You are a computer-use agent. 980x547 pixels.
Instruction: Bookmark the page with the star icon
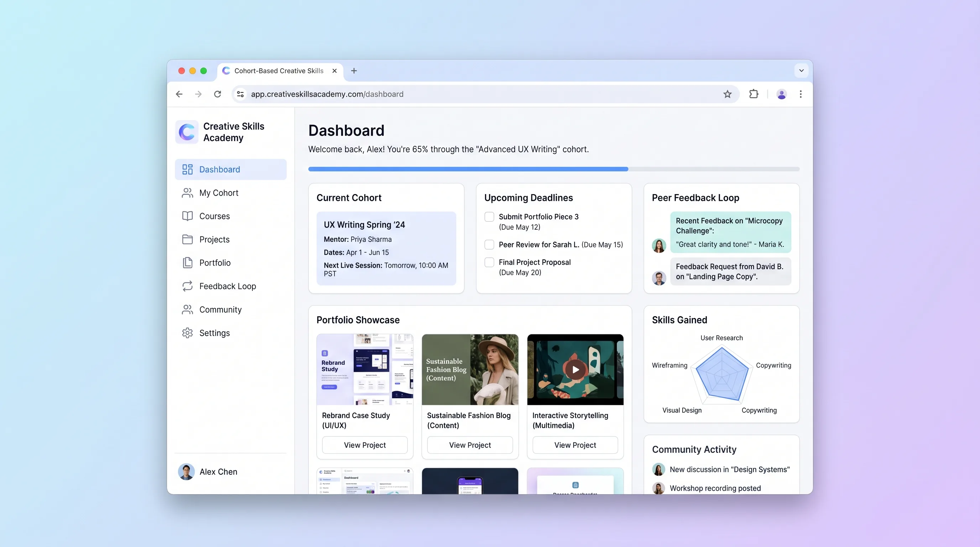tap(728, 94)
